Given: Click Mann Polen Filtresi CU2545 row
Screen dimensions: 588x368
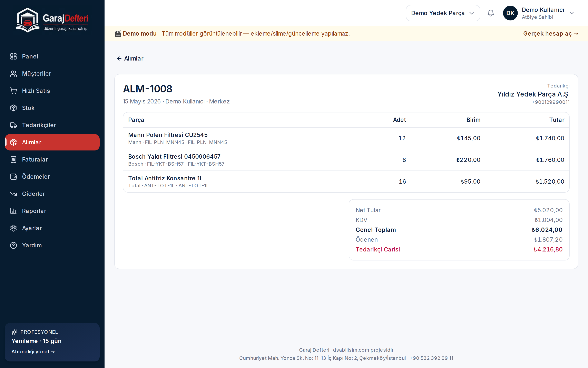Looking at the screenshot, I should (x=346, y=138).
